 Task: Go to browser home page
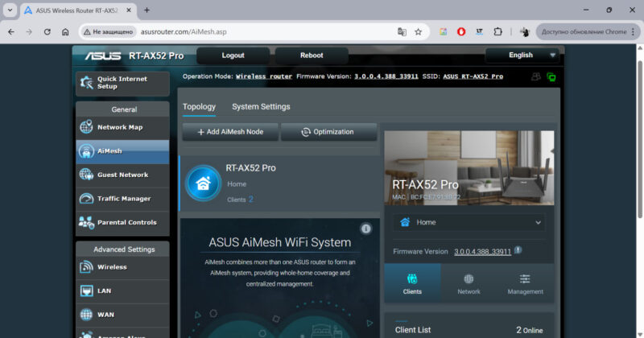tap(65, 31)
